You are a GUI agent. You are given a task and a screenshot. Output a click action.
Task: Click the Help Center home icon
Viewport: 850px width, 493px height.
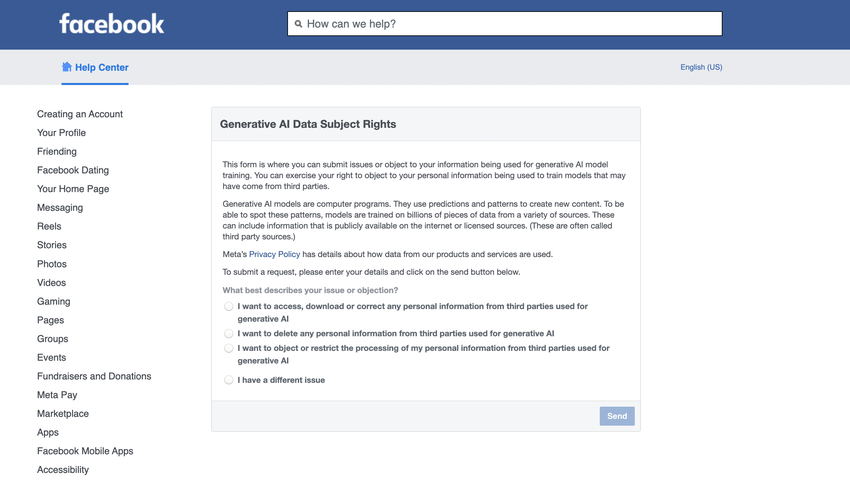(x=67, y=67)
